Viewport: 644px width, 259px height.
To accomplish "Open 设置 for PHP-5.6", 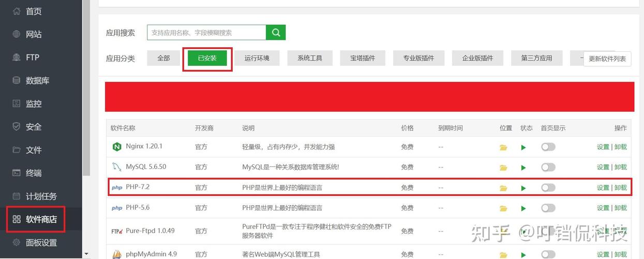I will [603, 208].
